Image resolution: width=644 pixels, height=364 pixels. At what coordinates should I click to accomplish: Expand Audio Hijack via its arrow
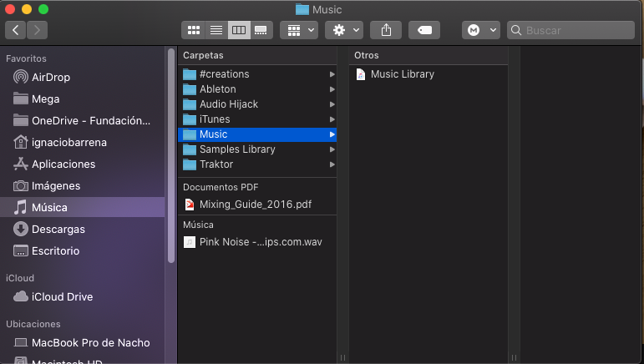click(332, 104)
